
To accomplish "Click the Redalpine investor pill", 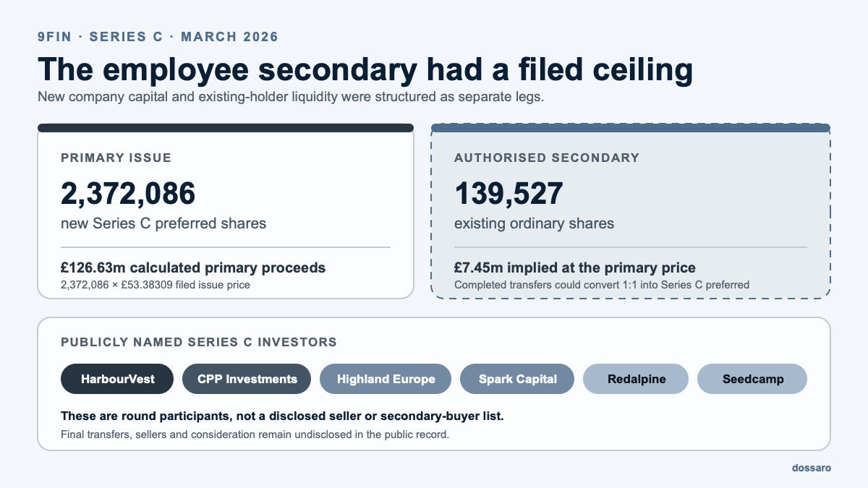I will (x=636, y=379).
